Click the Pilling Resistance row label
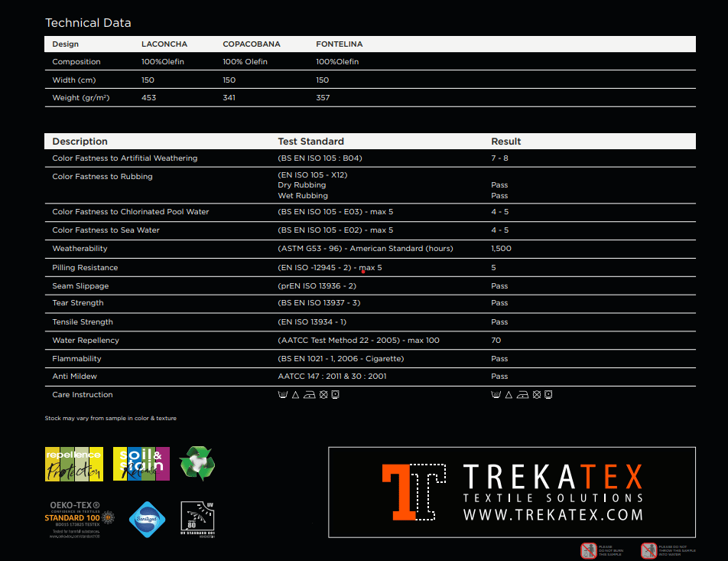The width and height of the screenshot is (728, 561). (x=85, y=268)
